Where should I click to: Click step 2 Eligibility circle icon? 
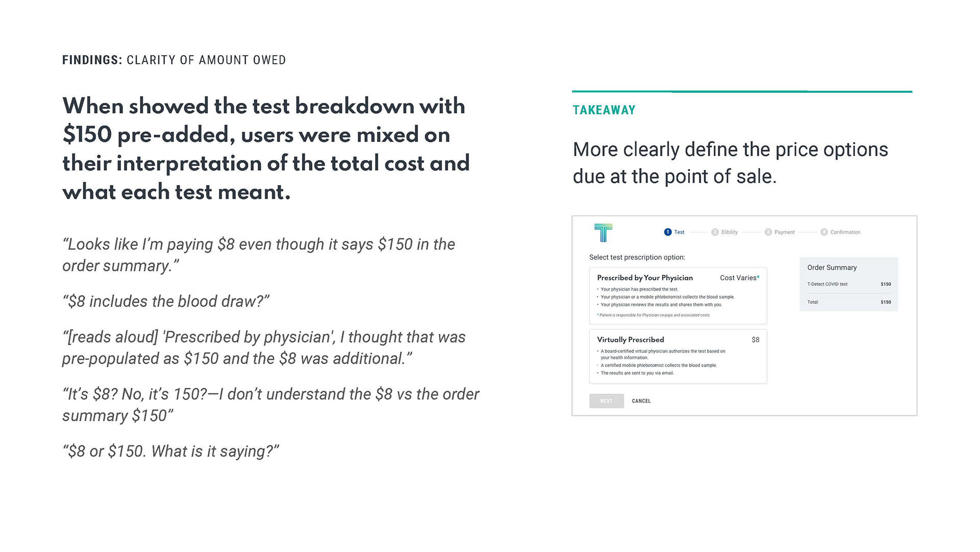click(715, 232)
